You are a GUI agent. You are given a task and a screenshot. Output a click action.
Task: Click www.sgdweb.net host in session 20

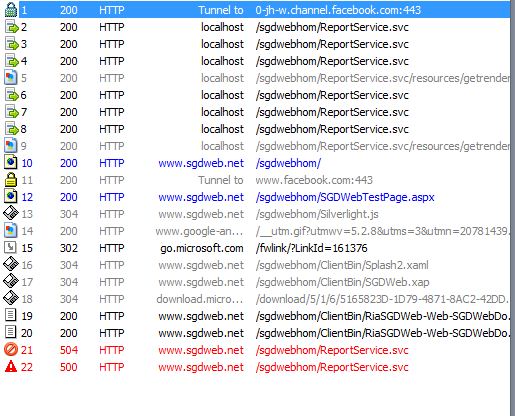[x=201, y=333]
